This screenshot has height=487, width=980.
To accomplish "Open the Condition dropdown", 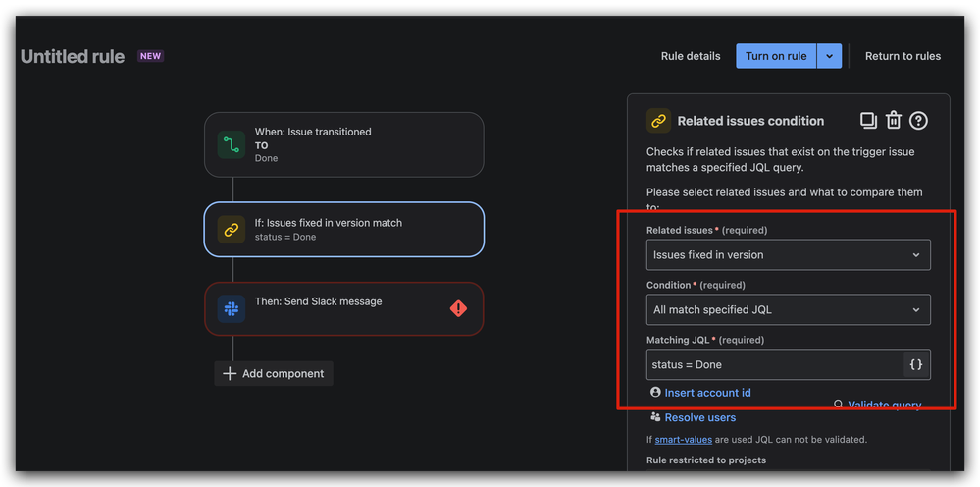I will (788, 309).
